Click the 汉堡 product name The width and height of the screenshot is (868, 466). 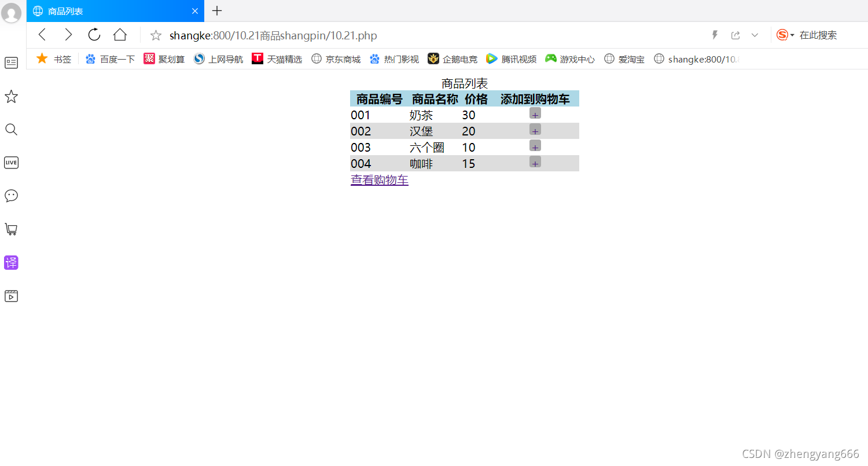pyautogui.click(x=421, y=131)
